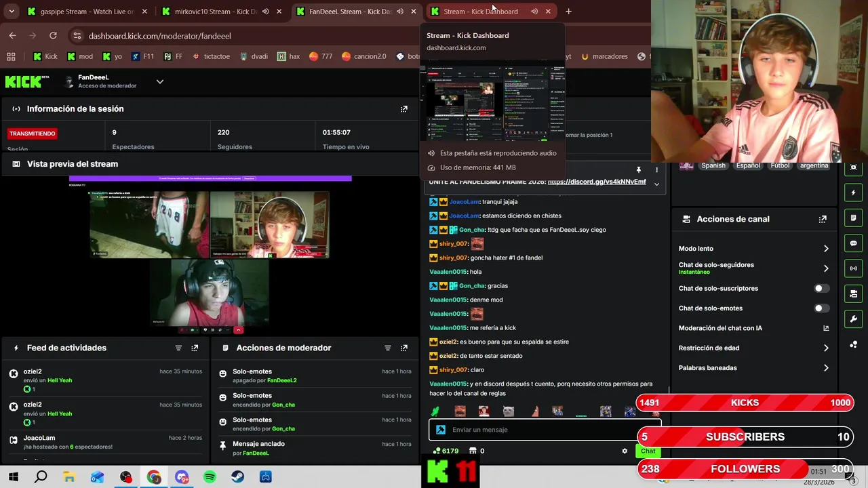The width and height of the screenshot is (868, 488).
Task: Toggle the stream preview sidebar widget icon
Action: 853,167
